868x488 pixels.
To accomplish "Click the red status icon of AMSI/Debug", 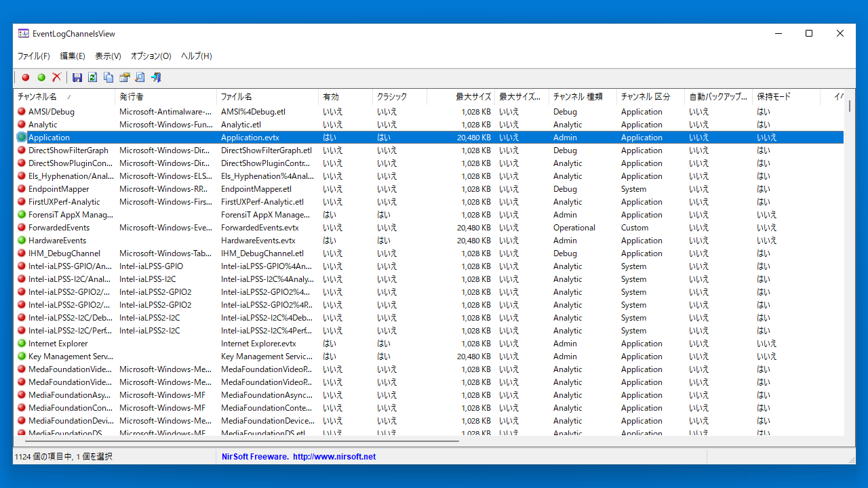I will pos(22,112).
